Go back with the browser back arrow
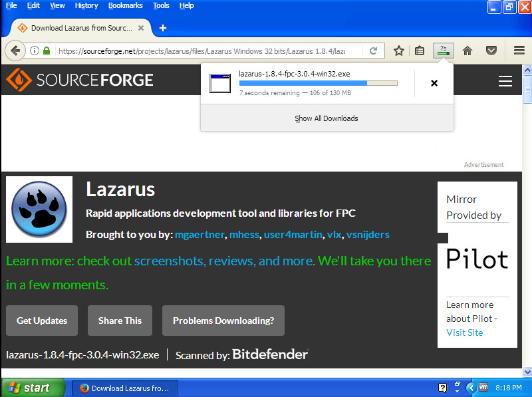Image resolution: width=532 pixels, height=397 pixels. coord(15,51)
